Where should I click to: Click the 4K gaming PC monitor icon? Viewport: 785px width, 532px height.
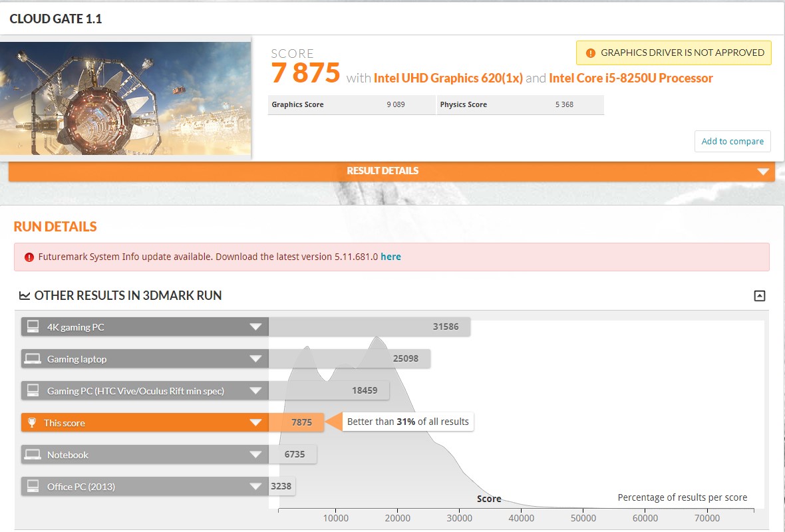coord(33,327)
